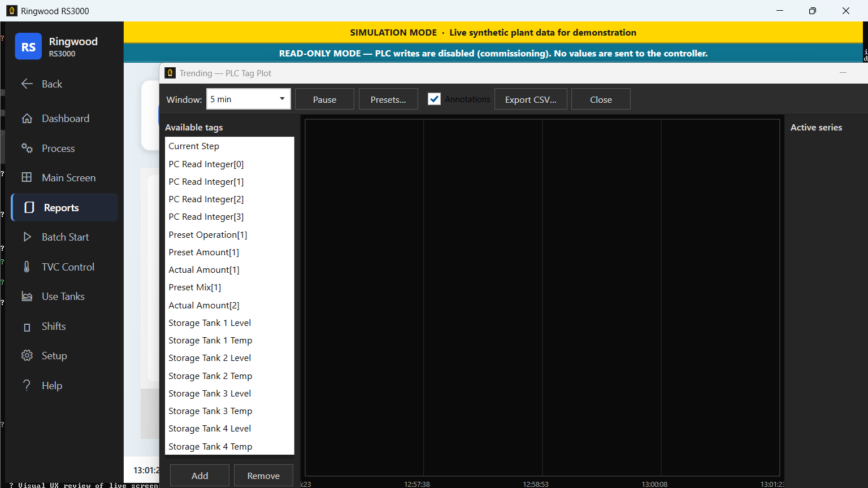Click the Ringwood RS3000 title bar icon
The height and width of the screenshot is (488, 868).
[11, 11]
